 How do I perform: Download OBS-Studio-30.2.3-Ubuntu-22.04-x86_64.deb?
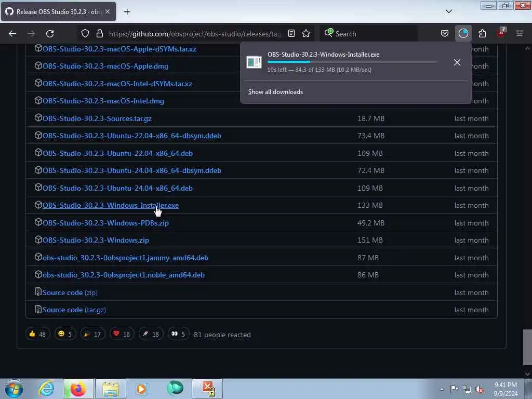117,153
